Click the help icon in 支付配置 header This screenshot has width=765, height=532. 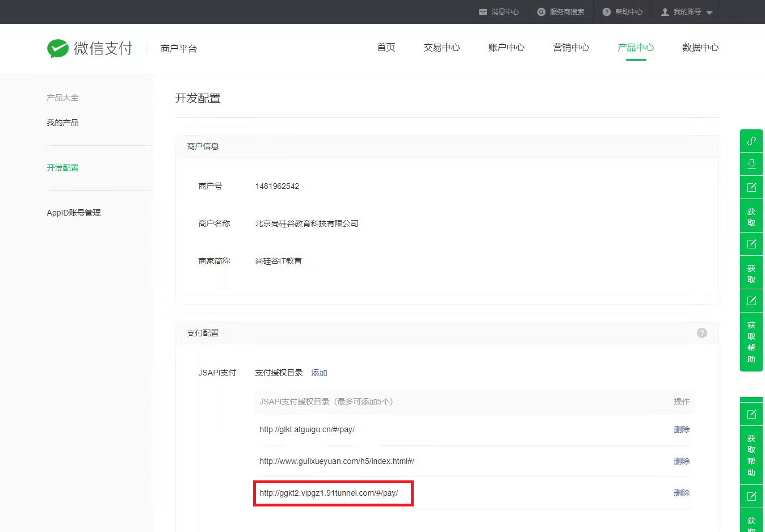pyautogui.click(x=702, y=333)
